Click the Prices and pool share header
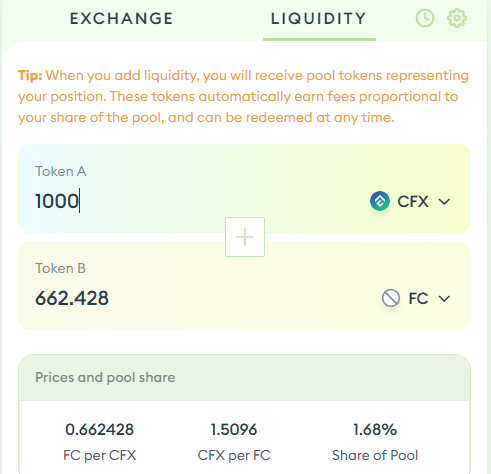The height and width of the screenshot is (474, 491). [x=105, y=377]
